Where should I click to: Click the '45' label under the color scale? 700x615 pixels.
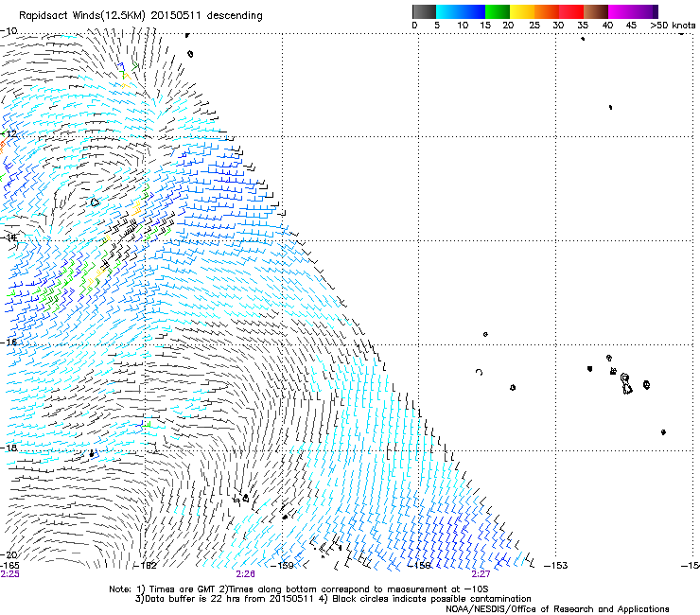point(631,26)
